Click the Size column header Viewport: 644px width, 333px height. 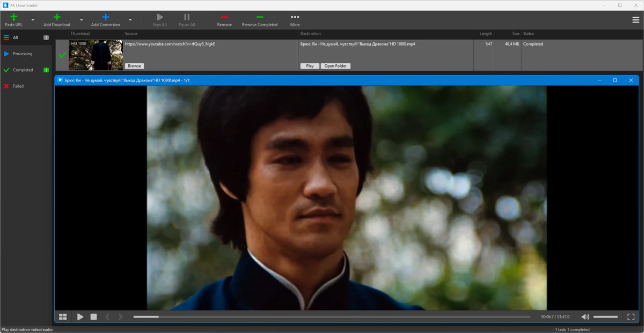click(x=515, y=33)
